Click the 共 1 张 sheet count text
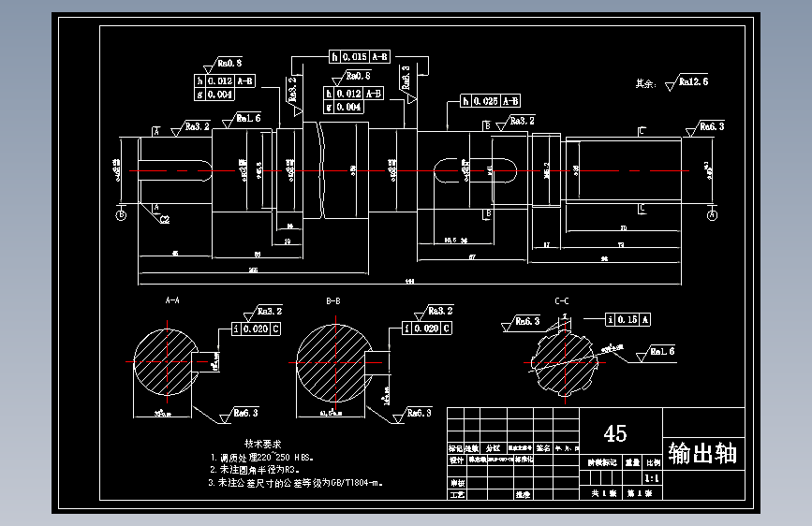The width and height of the screenshot is (812, 526). (604, 493)
